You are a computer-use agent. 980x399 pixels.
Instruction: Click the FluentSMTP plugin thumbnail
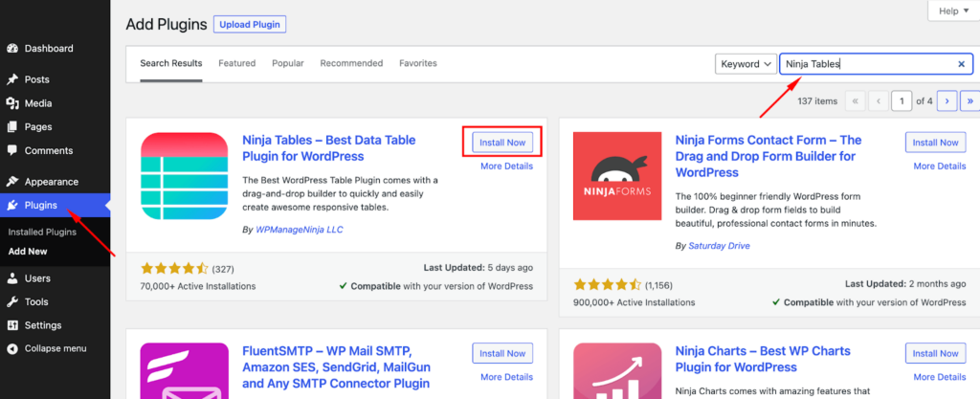(x=185, y=371)
